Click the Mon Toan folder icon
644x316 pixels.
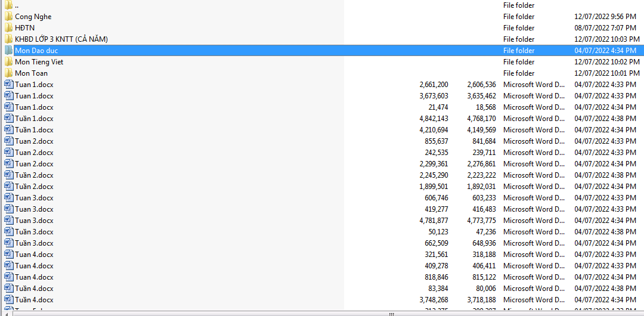[x=8, y=73]
